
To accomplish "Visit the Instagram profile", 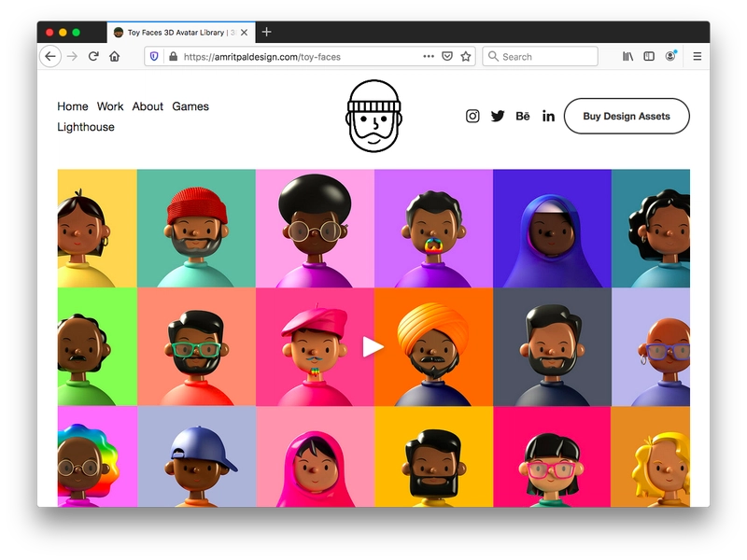I will 472,116.
